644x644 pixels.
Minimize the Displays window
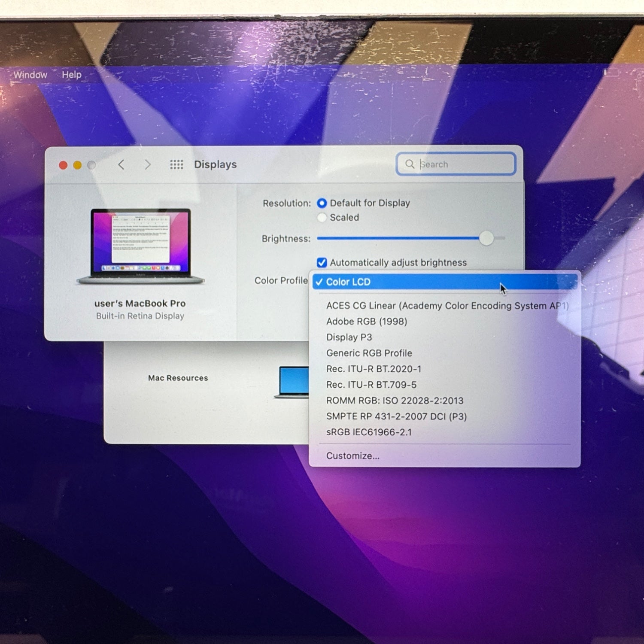[x=77, y=165]
